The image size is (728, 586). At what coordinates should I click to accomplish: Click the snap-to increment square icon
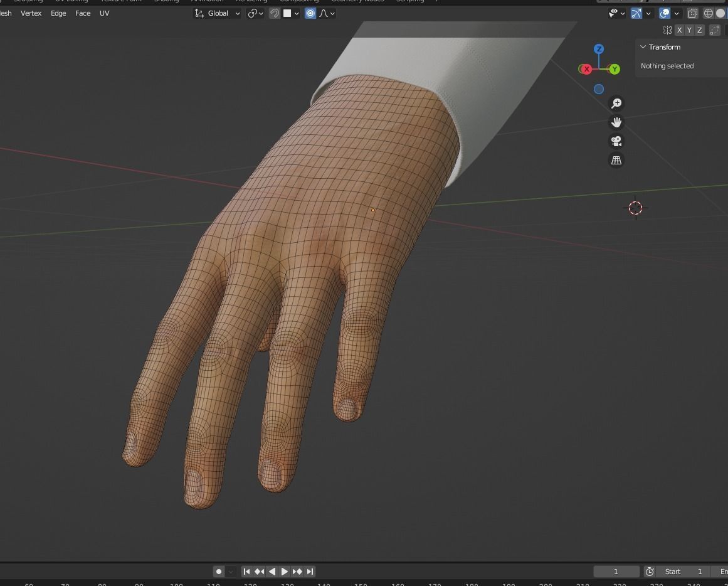click(x=287, y=13)
